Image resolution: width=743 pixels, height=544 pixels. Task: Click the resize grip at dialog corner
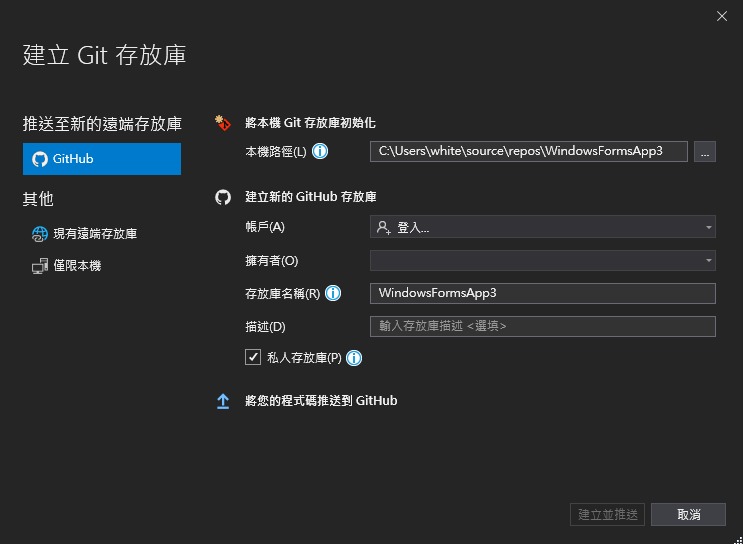tap(737, 539)
